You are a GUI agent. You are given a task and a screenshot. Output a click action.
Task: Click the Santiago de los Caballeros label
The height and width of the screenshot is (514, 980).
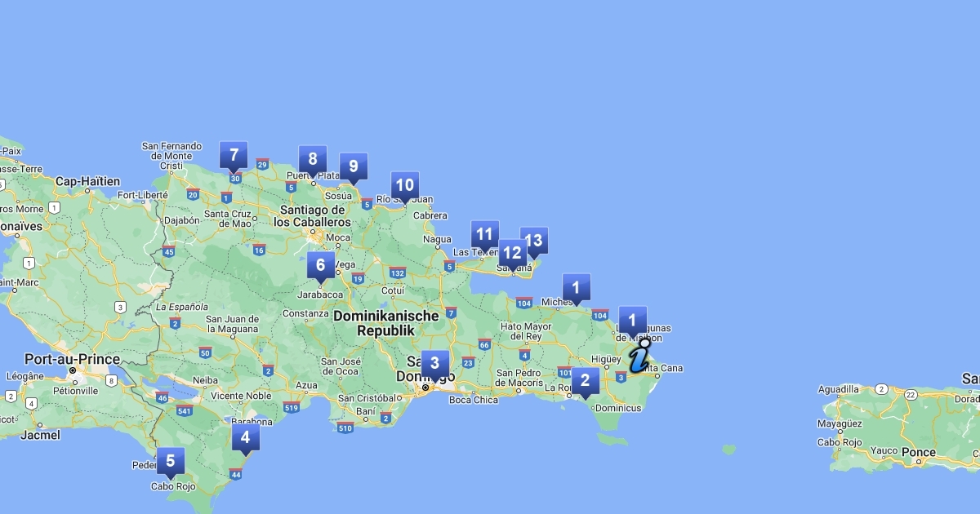312,216
